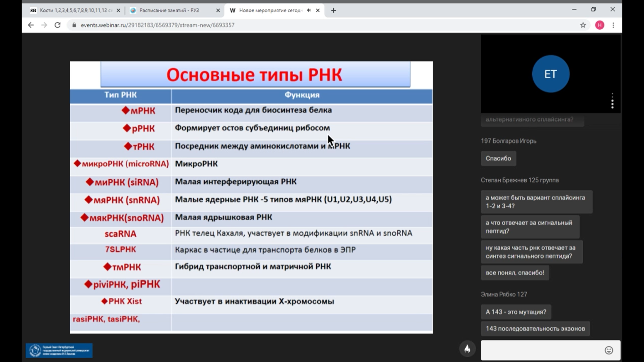Click the ET presenter avatar
Screen dimensions: 644x362
[551, 74]
